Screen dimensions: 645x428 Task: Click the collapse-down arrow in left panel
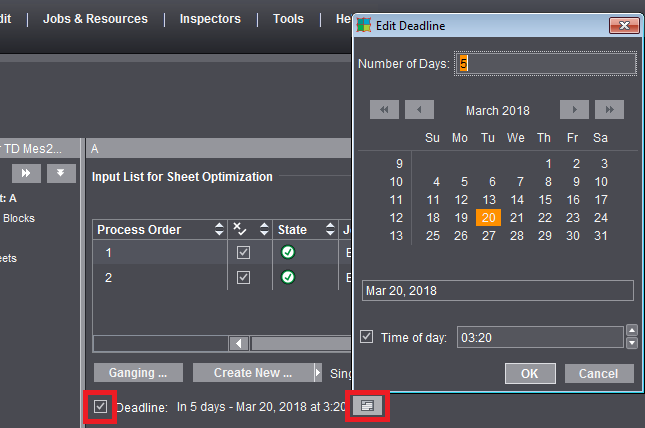[x=61, y=173]
